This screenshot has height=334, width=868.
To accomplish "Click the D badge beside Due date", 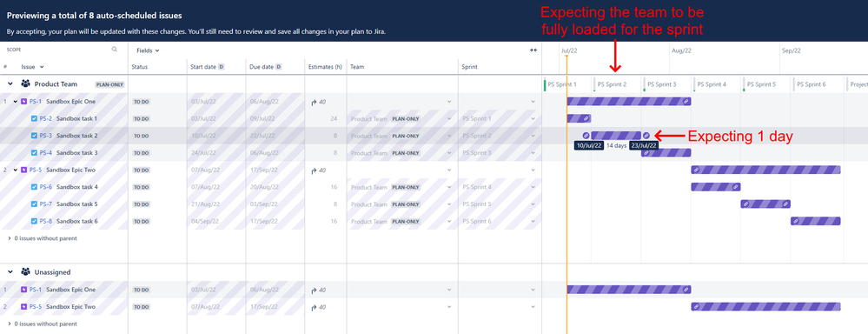I will [x=279, y=67].
